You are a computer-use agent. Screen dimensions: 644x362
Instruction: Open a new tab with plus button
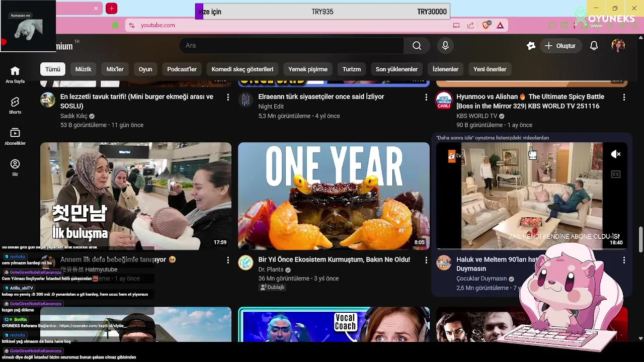112,9
